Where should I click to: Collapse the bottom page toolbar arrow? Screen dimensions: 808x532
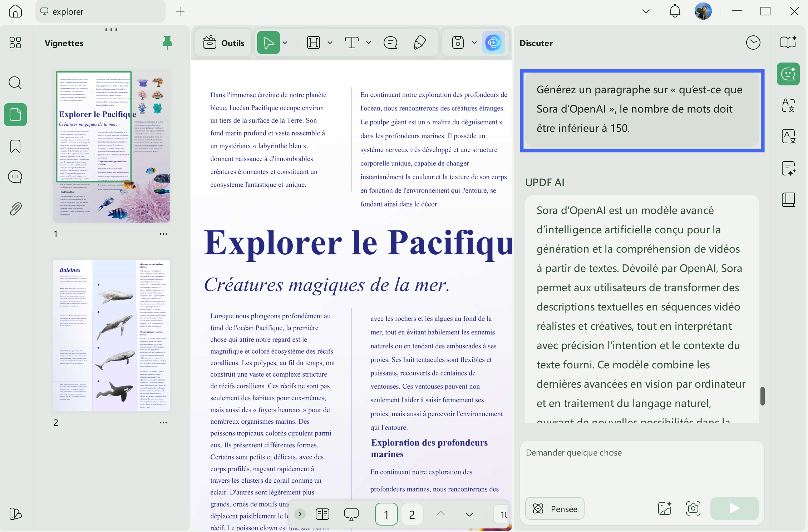[300, 514]
